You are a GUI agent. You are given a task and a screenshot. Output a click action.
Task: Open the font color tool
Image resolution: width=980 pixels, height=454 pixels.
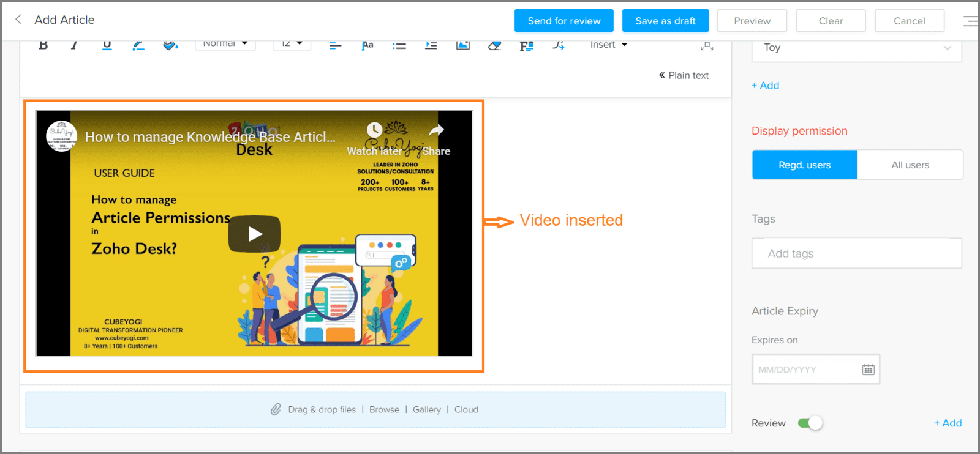138,45
